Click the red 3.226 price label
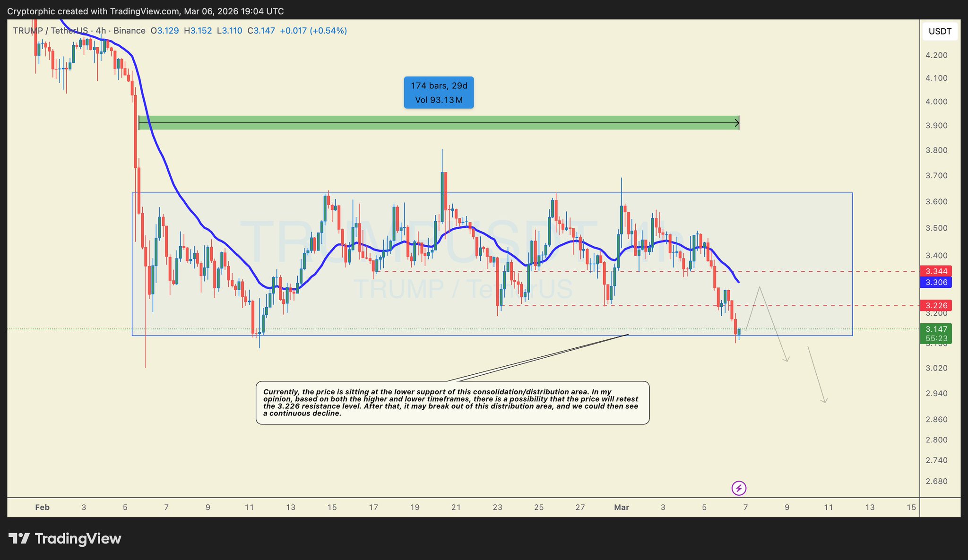Screen dimensions: 968x560 pyautogui.click(x=936, y=305)
